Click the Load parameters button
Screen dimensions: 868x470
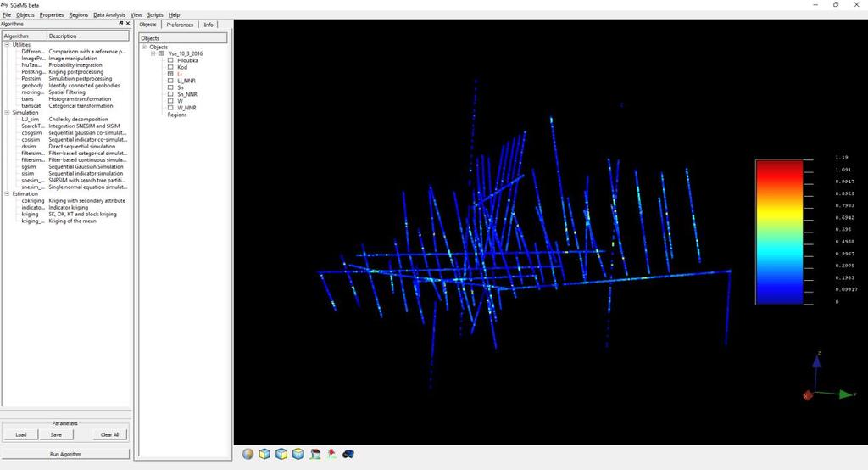pos(21,434)
